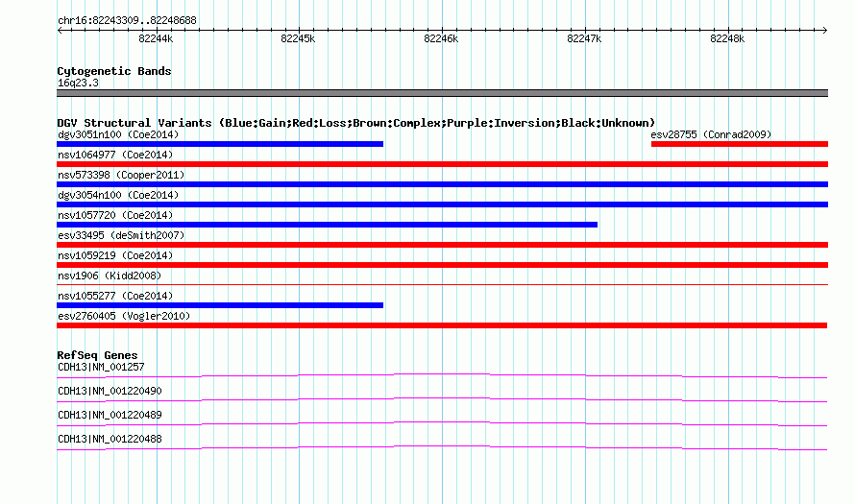Click the right arrowhead of the ruler
Viewport: 855px width, 504px height.
pos(825,30)
